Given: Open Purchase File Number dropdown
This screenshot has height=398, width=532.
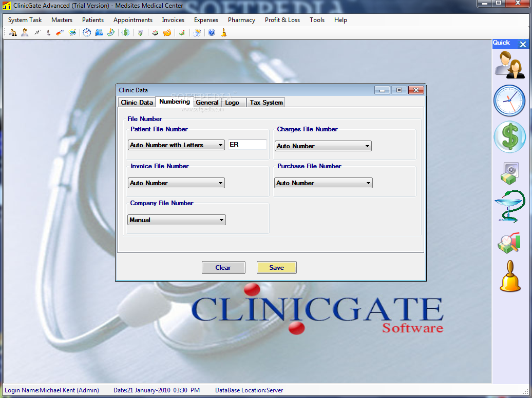Looking at the screenshot, I should pyautogui.click(x=324, y=183).
